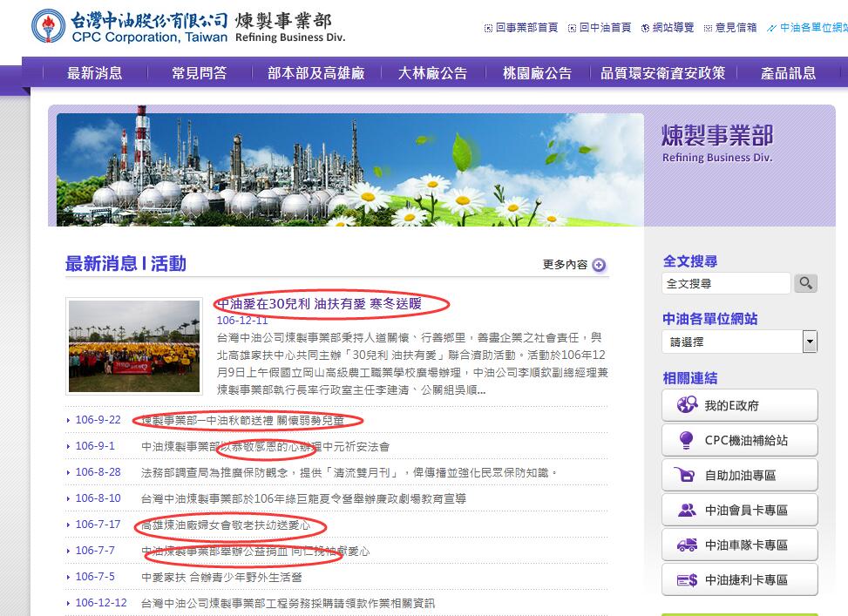The height and width of the screenshot is (616, 848).
Task: Open the 綠巨龍夏令營 news item dated 106-8-10
Action: [x=303, y=498]
